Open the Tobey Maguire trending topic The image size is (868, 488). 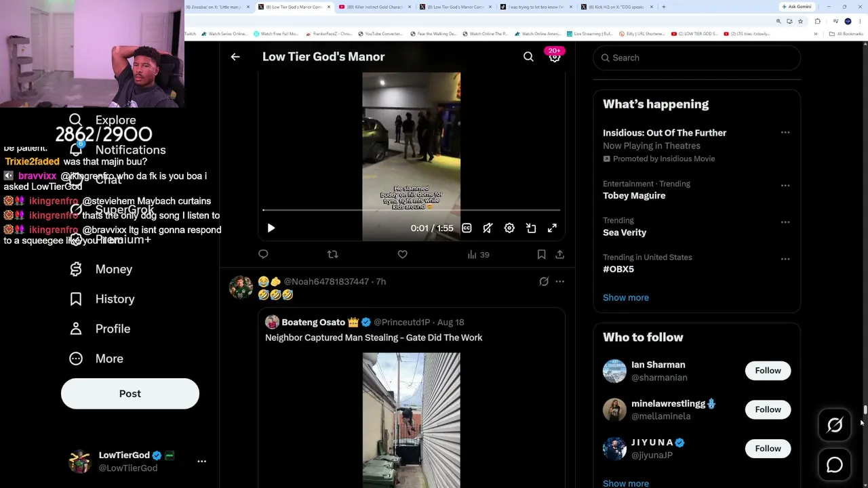coord(634,196)
